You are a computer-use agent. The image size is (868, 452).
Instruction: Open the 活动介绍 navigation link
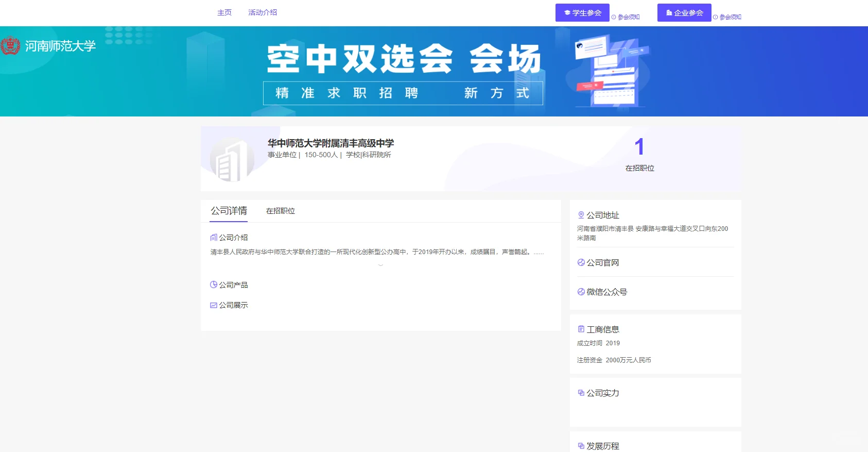click(x=263, y=12)
